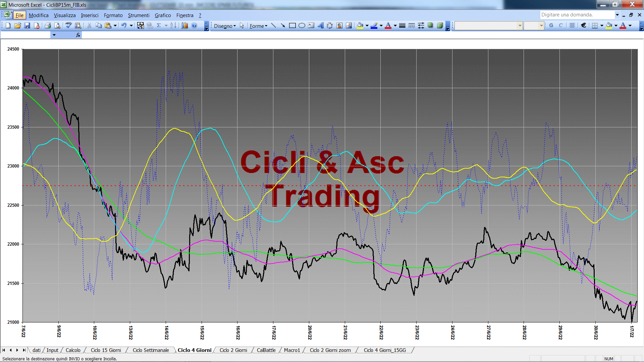Open a file with the folder icon
644x362 pixels.
(18, 25)
